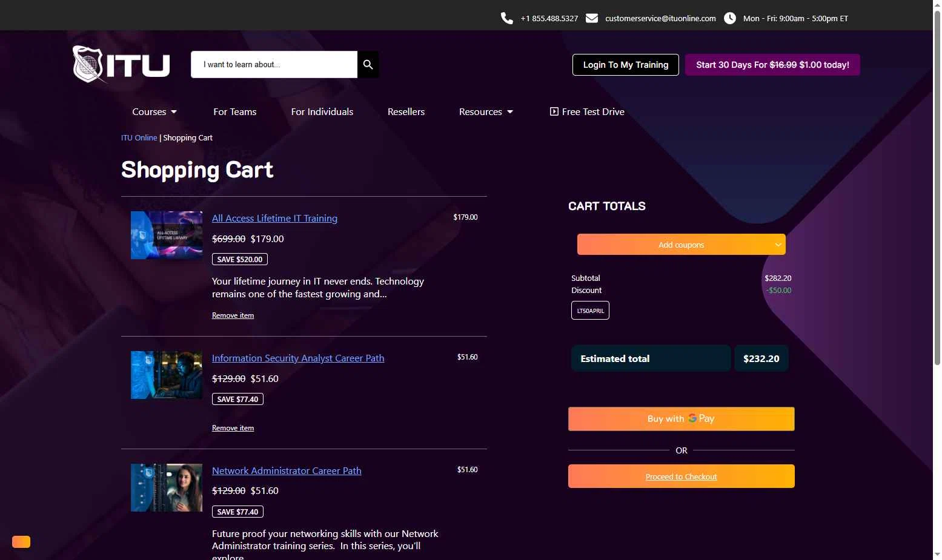Click the clock hours icon
Image resolution: width=942 pixels, height=560 pixels.
pos(730,18)
